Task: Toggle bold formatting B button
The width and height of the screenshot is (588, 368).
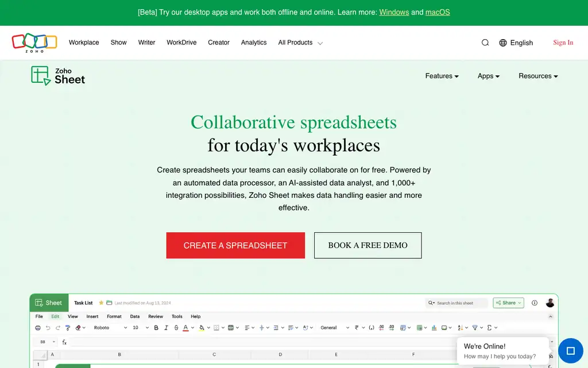Action: pos(156,327)
